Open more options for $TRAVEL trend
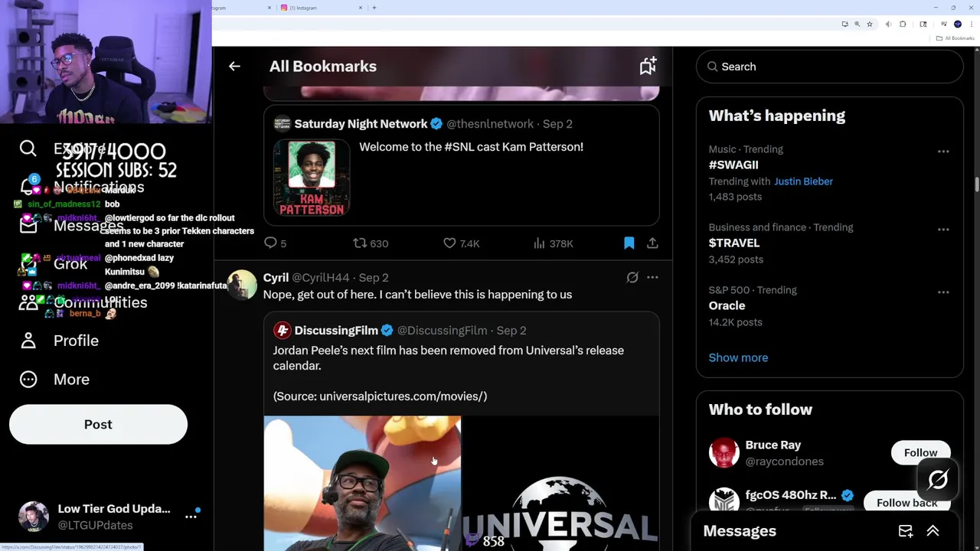The width and height of the screenshot is (980, 551). point(943,230)
